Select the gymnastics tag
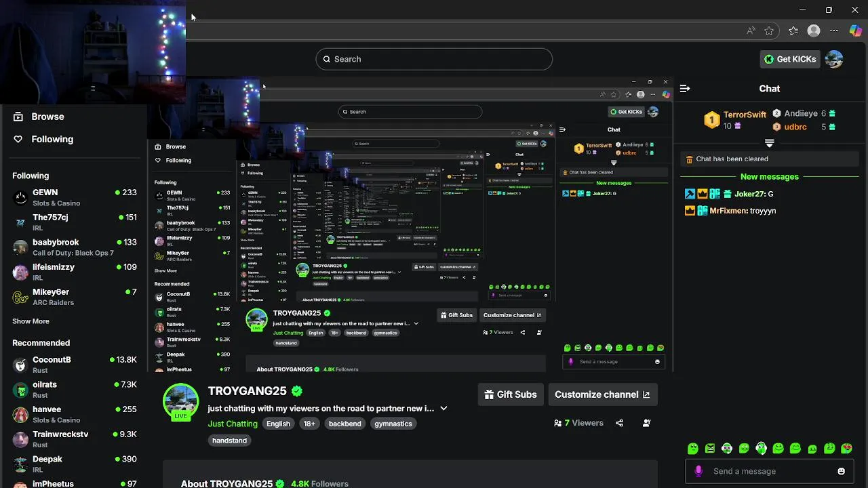The height and width of the screenshot is (488, 868). pyautogui.click(x=393, y=424)
